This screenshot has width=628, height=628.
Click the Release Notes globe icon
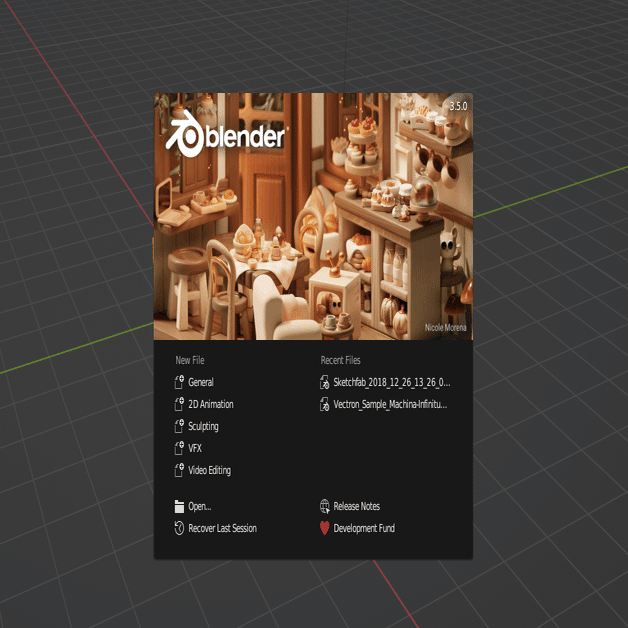coord(324,506)
